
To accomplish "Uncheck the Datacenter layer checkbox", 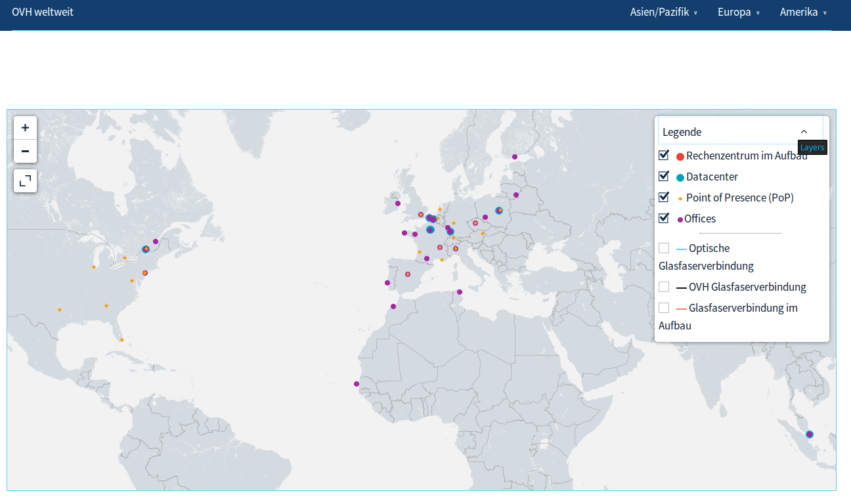I will [664, 177].
